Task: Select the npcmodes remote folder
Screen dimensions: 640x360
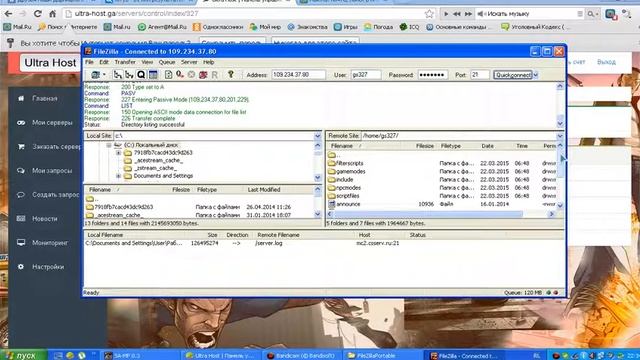Action: point(344,188)
